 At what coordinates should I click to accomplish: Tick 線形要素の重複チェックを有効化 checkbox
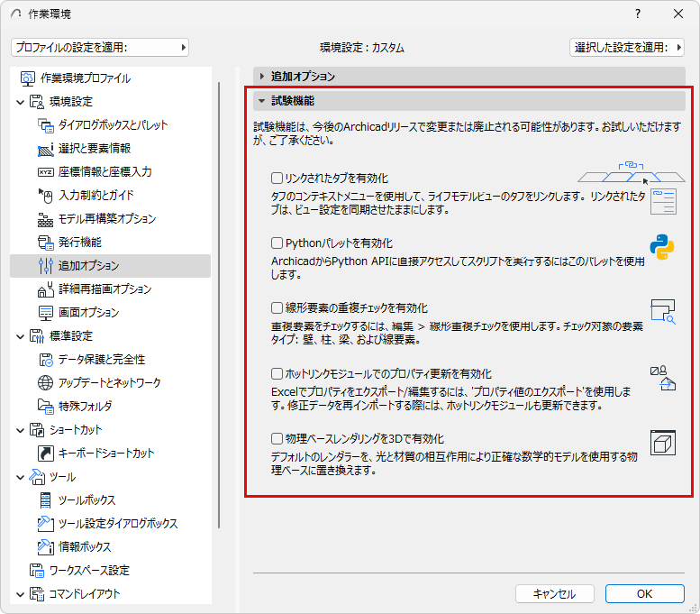pos(277,307)
